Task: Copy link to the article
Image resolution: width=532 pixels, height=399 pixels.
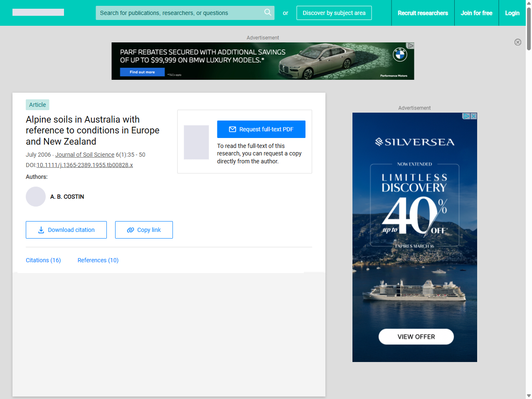Action: 144,230
